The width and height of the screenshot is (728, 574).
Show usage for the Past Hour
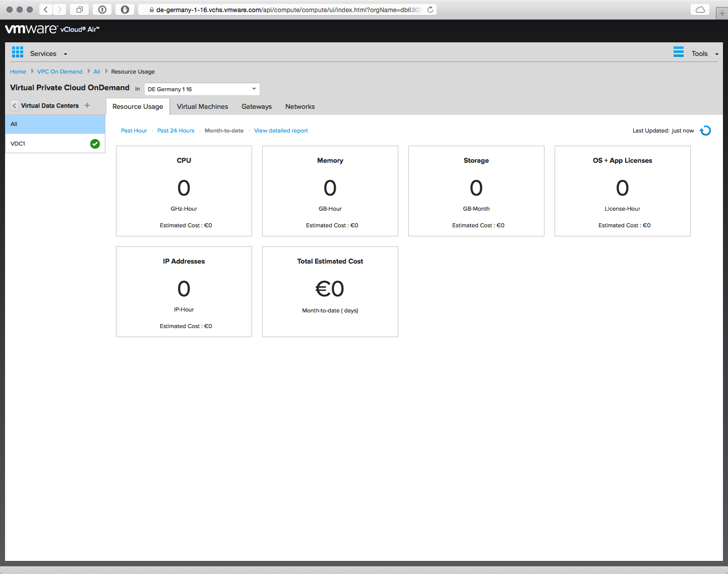point(134,131)
